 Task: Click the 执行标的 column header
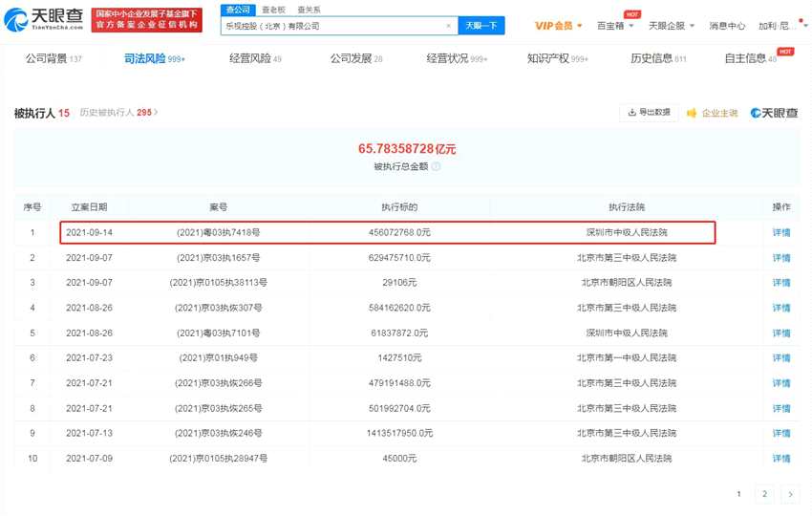point(399,207)
